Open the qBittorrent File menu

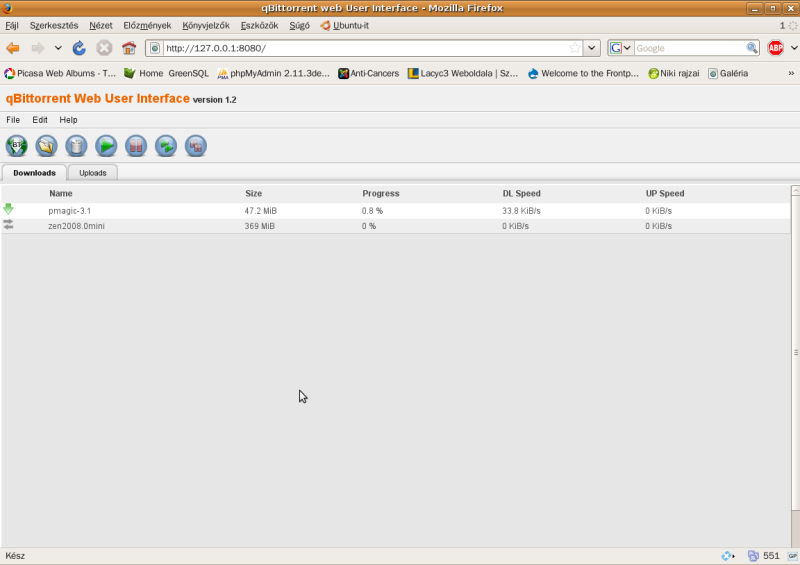13,120
